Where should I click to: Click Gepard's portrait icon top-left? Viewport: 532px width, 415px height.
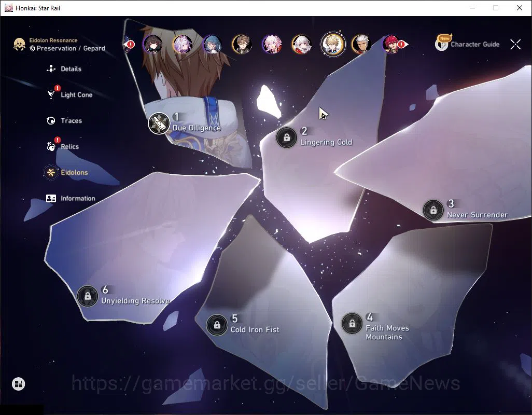pyautogui.click(x=19, y=45)
